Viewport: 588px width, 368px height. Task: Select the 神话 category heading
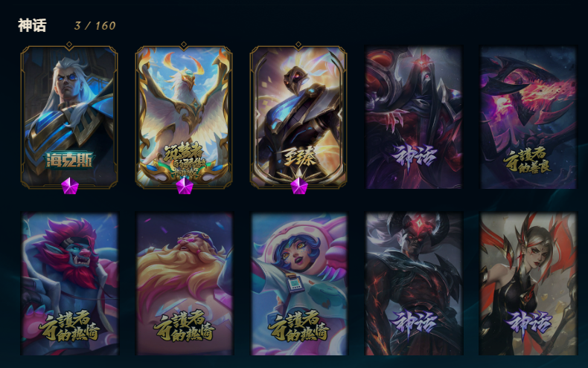[x=32, y=25]
